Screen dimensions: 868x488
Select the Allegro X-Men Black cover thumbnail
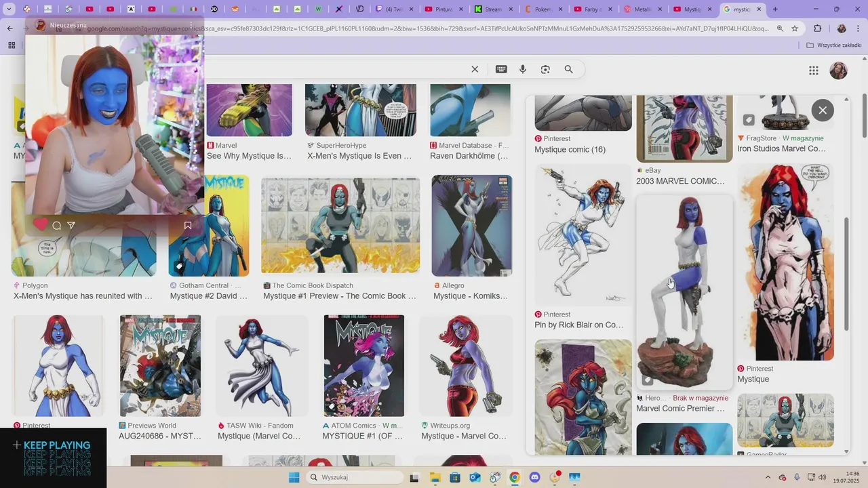point(472,226)
